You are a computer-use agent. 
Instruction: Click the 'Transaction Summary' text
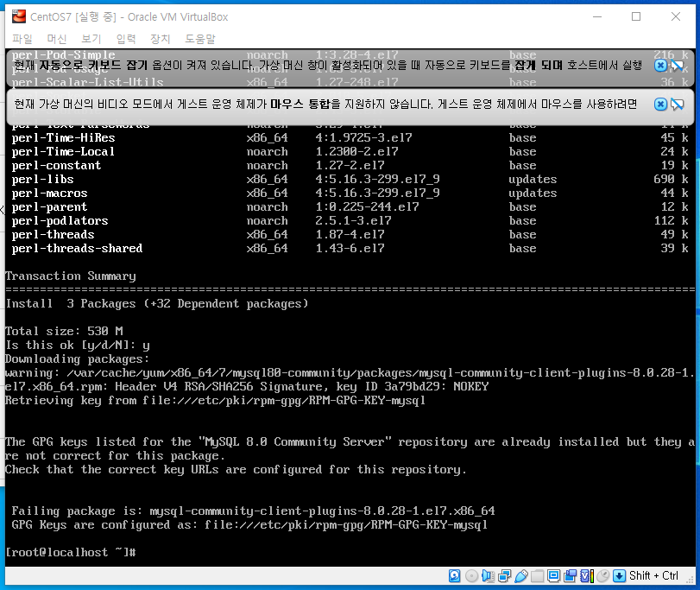pyautogui.click(x=71, y=276)
